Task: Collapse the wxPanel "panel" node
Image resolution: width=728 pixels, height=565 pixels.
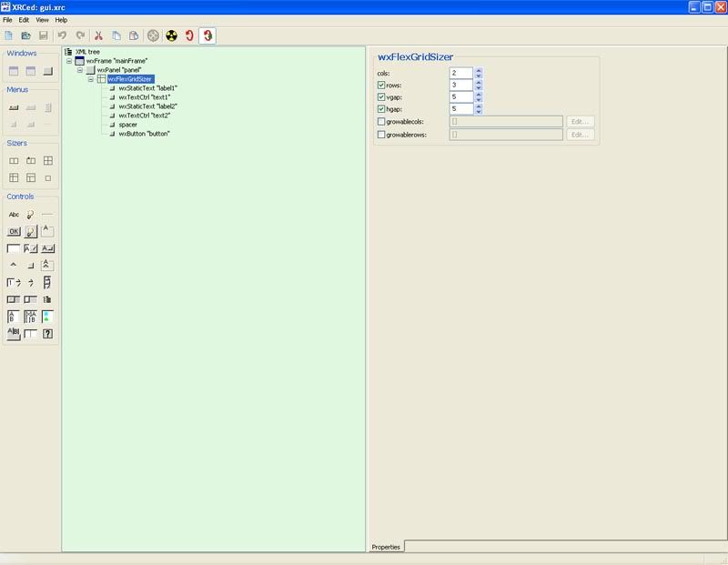Action: tap(80, 70)
